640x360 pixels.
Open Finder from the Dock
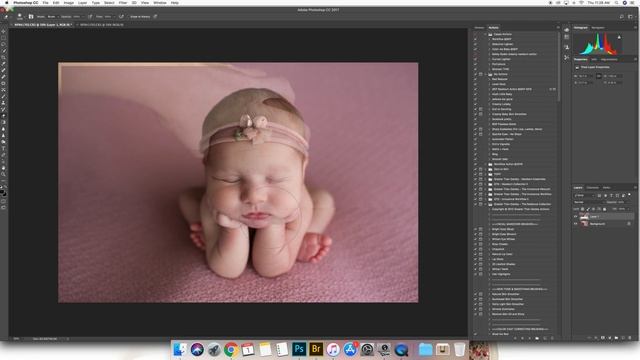coord(180,349)
